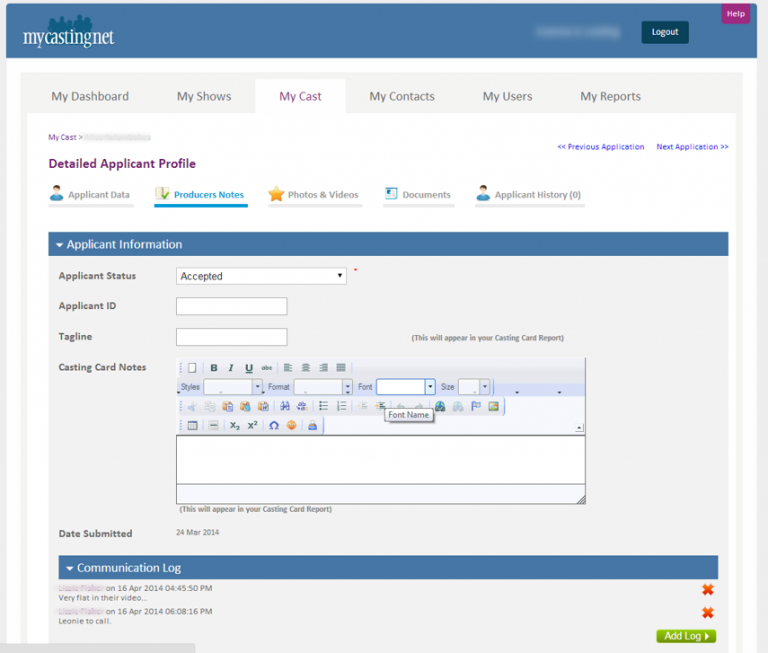Insert a numbered list
The image size is (768, 653).
(341, 406)
